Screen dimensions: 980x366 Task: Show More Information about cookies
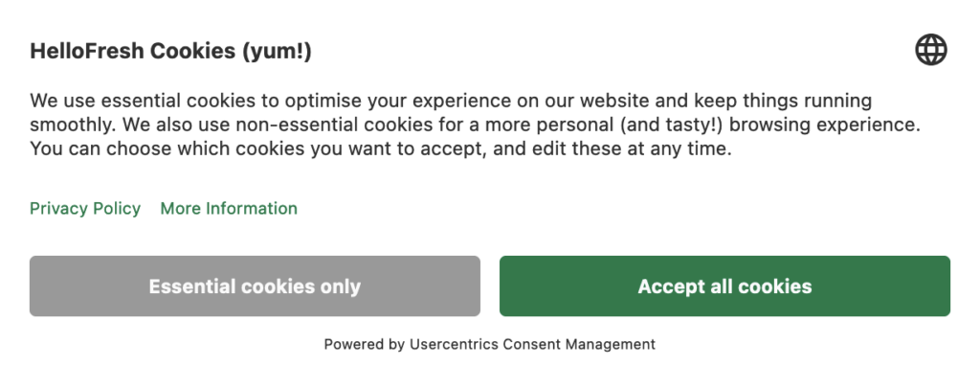click(229, 208)
